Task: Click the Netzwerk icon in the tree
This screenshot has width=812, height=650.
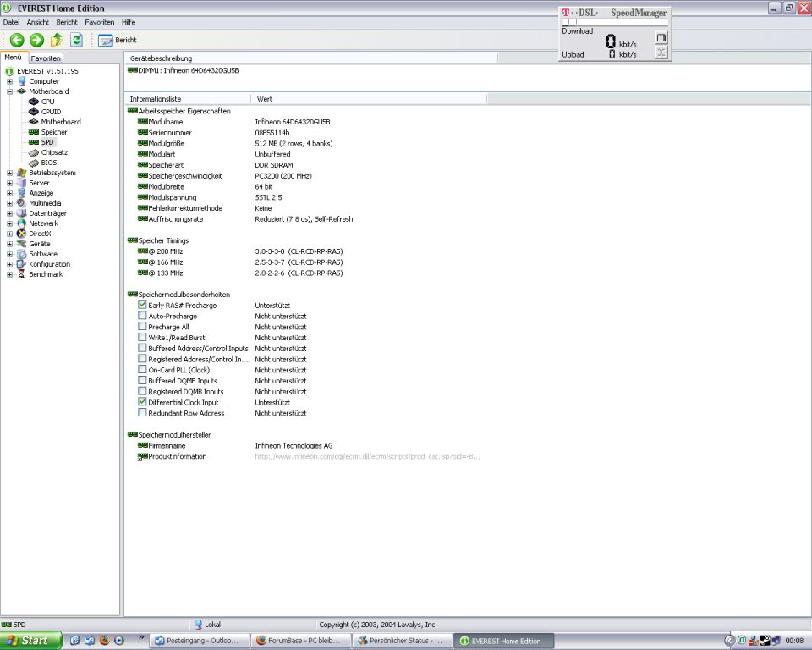Action: coord(22,223)
